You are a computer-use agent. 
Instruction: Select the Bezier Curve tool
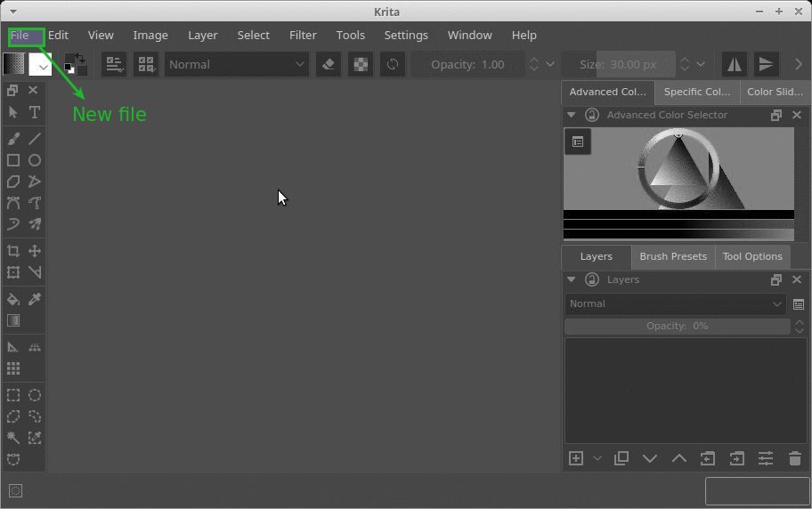pos(13,203)
